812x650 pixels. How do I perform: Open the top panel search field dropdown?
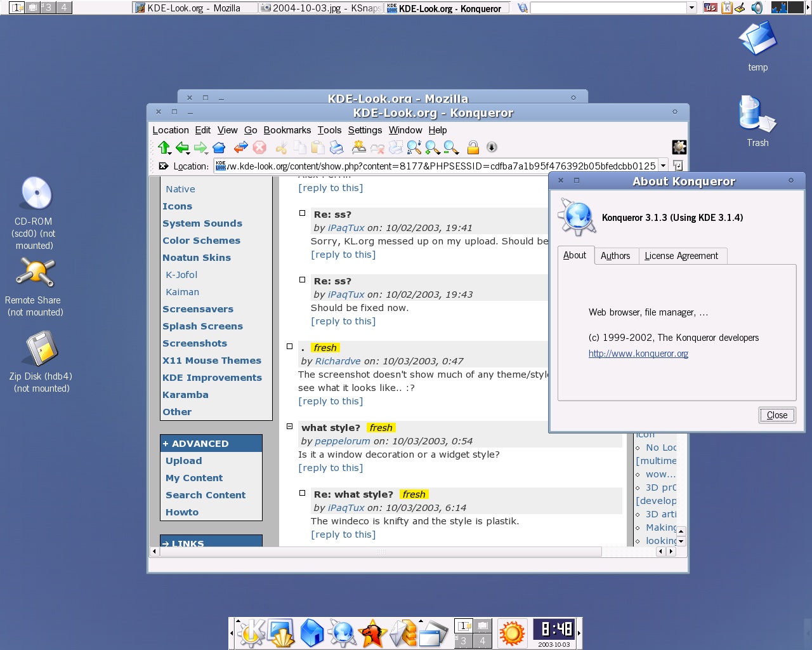click(691, 8)
